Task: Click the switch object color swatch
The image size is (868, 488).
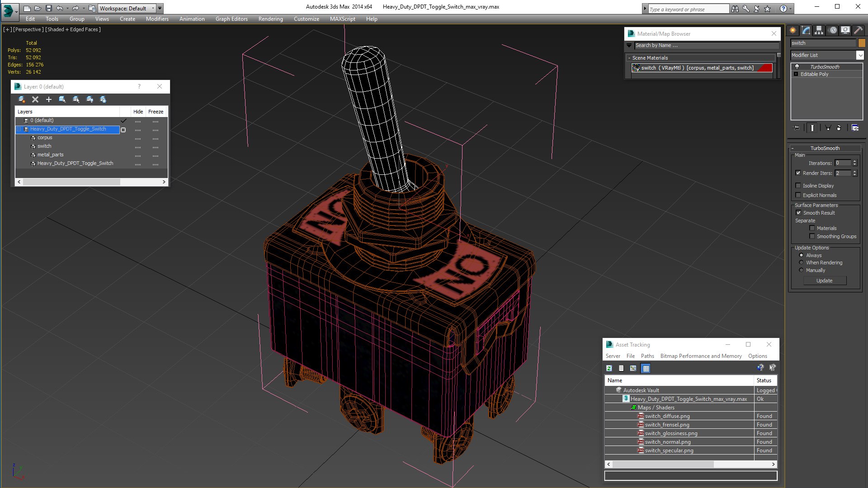Action: [x=862, y=43]
